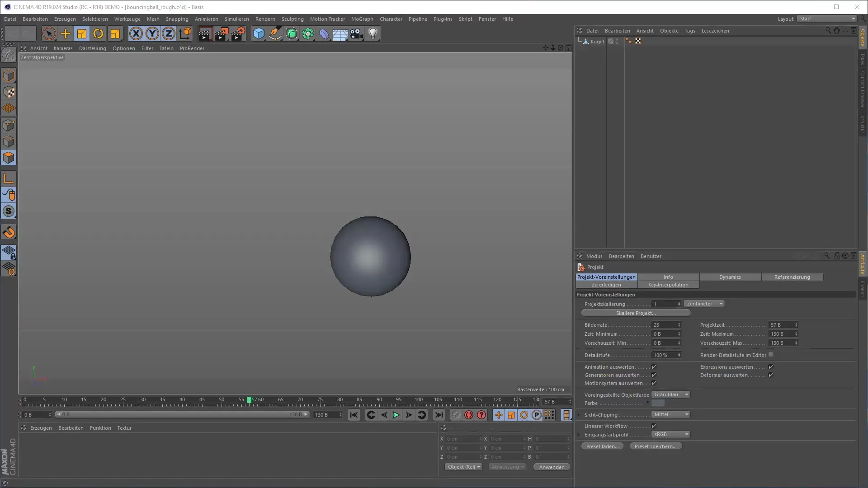Screen dimensions: 868x488
Task: Toggle the Z axis lock
Action: pos(169,33)
